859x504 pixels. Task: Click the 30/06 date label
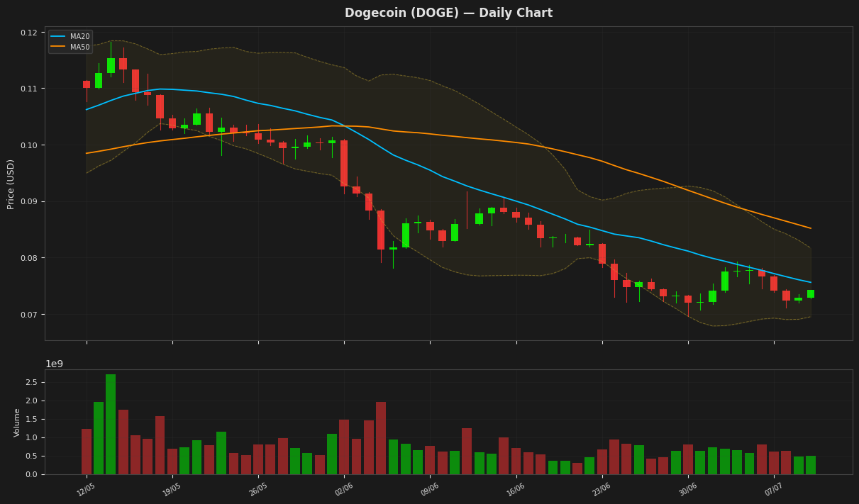tap(687, 488)
